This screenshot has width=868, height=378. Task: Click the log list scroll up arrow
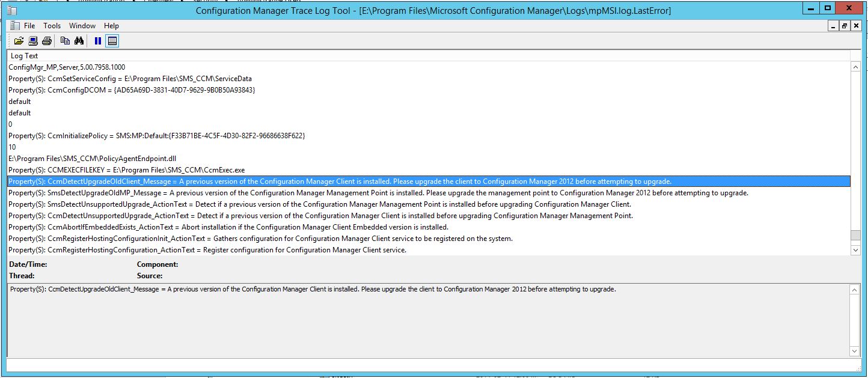[x=855, y=67]
